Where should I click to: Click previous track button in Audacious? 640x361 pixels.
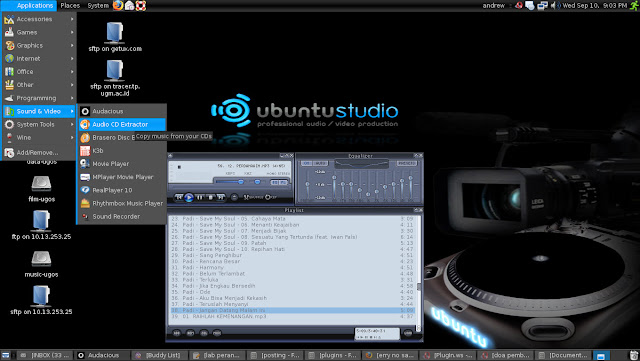point(179,197)
